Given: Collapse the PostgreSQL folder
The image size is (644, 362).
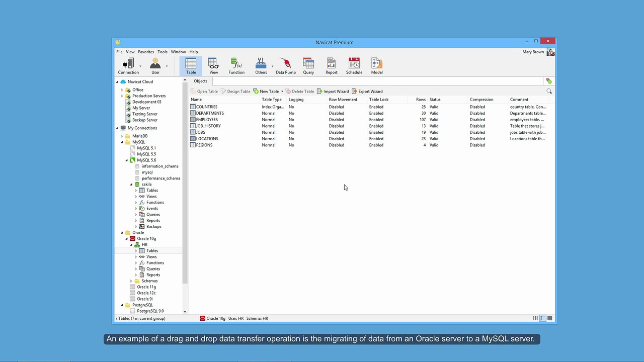Looking at the screenshot, I should [122, 305].
